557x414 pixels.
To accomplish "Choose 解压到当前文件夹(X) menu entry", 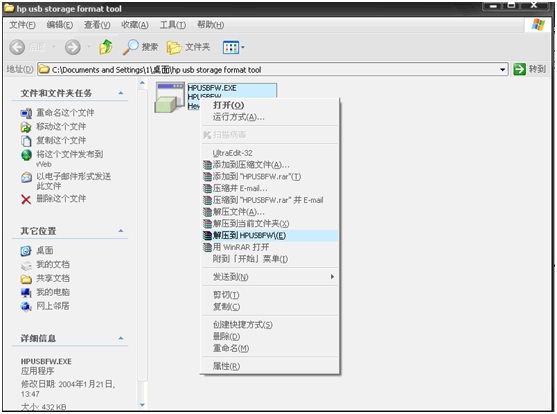I will [270, 224].
